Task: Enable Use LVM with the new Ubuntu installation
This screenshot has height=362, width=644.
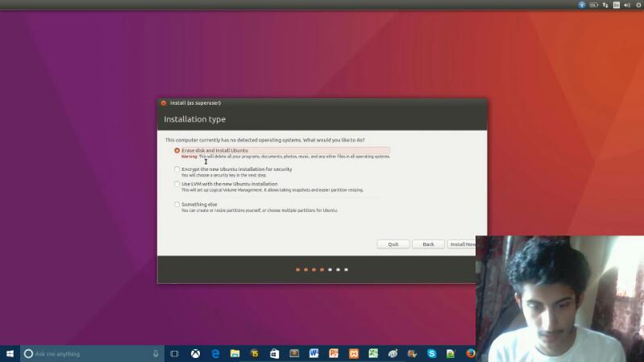Action: tap(177, 184)
